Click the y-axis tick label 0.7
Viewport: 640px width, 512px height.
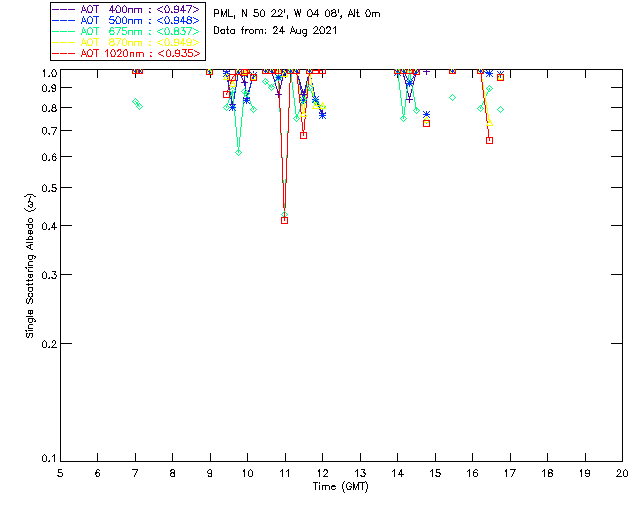[x=49, y=131]
